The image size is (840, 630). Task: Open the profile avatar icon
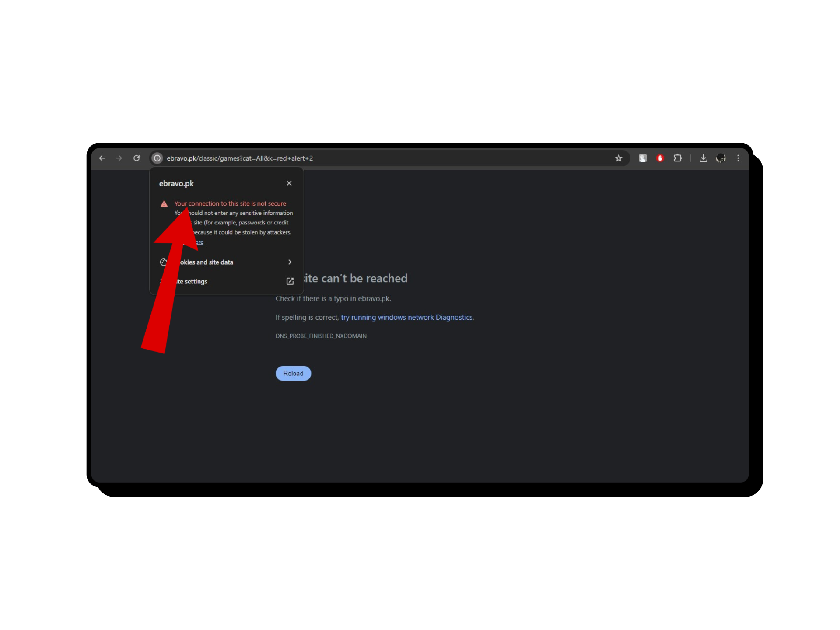(721, 158)
